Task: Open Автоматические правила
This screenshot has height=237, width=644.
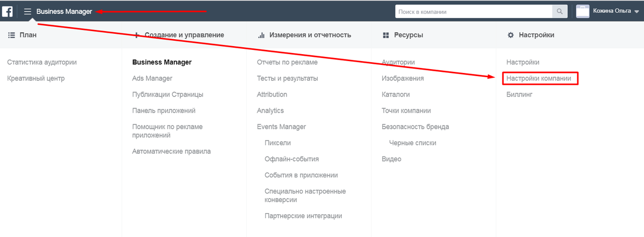Action: point(172,151)
